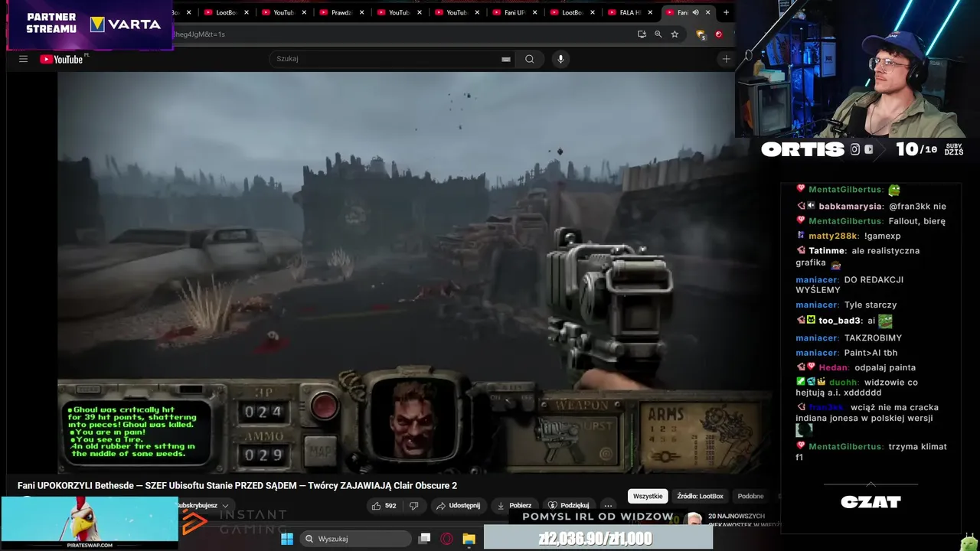Click chat username 'matty288k'
The image size is (980, 551).
[833, 236]
